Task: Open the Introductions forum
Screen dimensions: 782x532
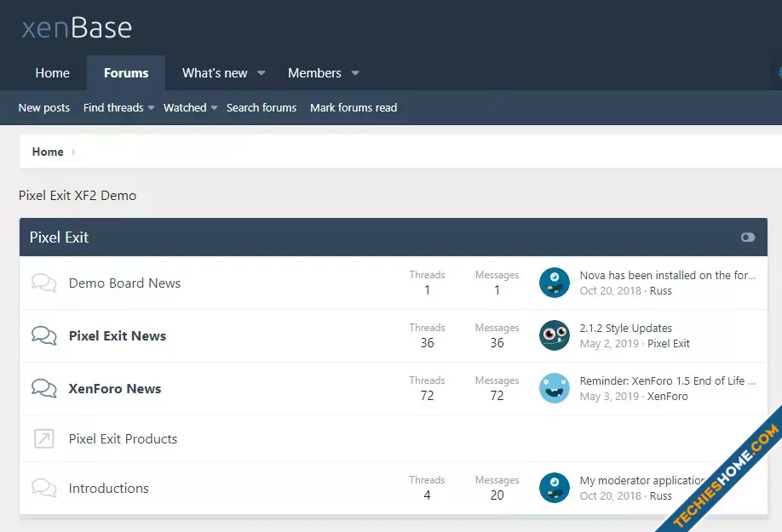Action: [108, 489]
